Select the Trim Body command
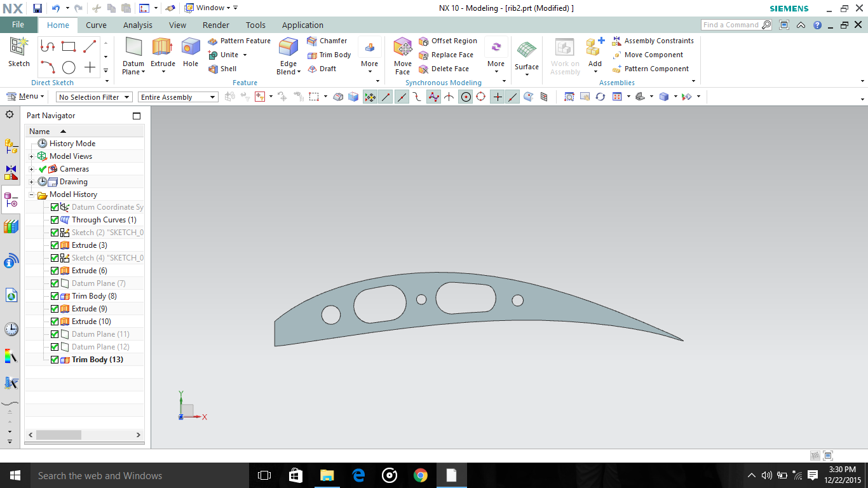Viewport: 868px width, 488px height. 329,55
